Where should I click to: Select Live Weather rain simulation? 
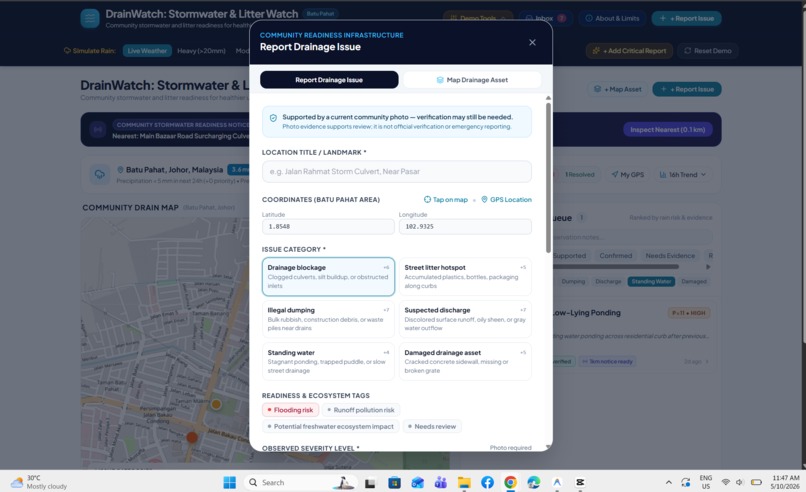coord(147,50)
